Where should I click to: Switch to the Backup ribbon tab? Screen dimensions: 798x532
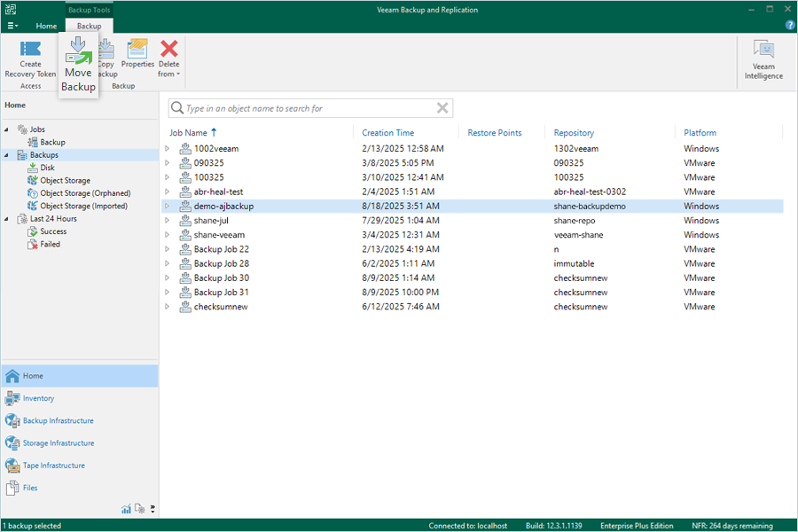tap(89, 26)
